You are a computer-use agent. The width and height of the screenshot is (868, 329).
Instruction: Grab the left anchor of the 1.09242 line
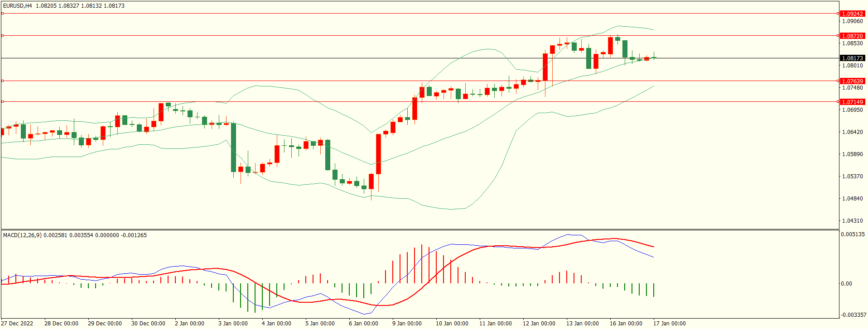click(x=2, y=14)
